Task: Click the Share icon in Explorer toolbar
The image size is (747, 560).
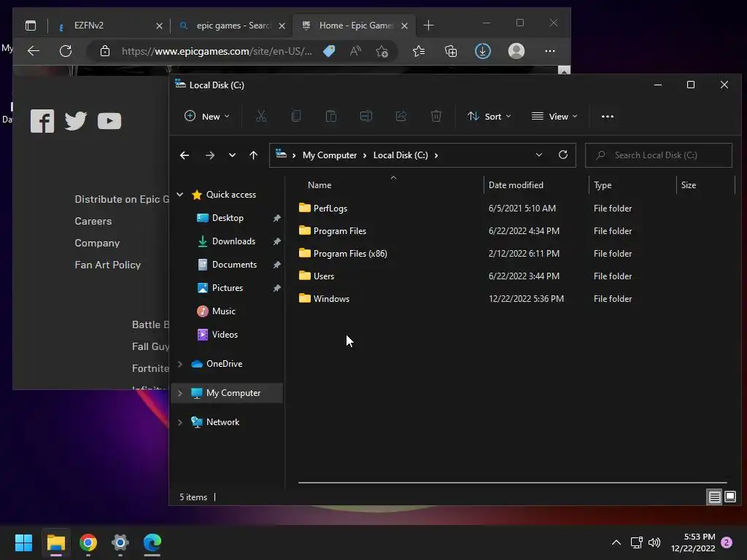Action: [x=401, y=116]
